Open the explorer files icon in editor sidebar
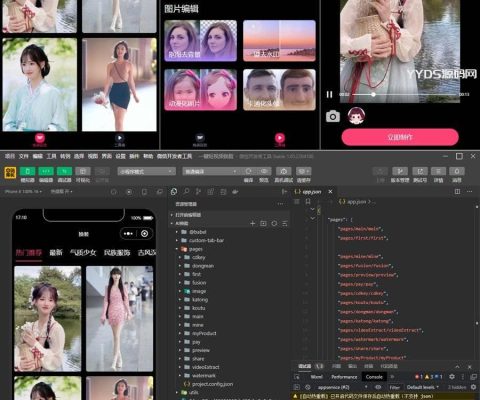The width and height of the screenshot is (480, 400). 174,192
